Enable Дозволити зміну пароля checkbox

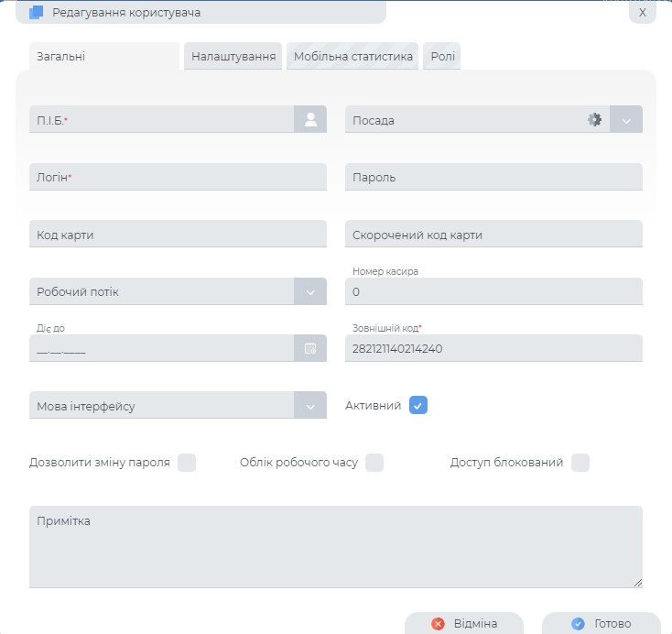(x=187, y=463)
